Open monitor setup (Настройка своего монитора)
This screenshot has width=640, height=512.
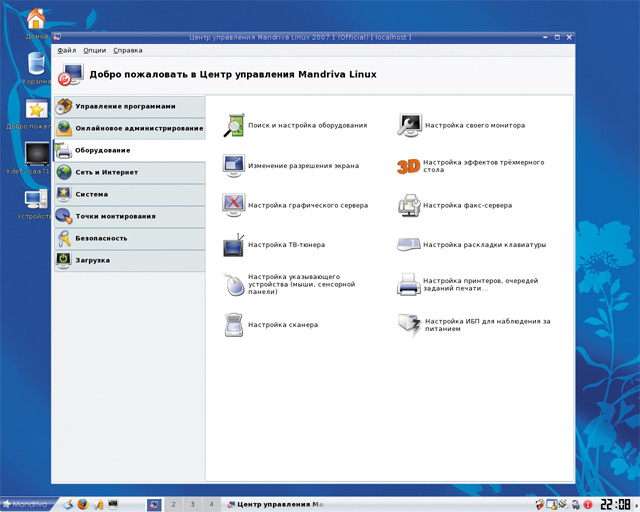click(x=461, y=125)
